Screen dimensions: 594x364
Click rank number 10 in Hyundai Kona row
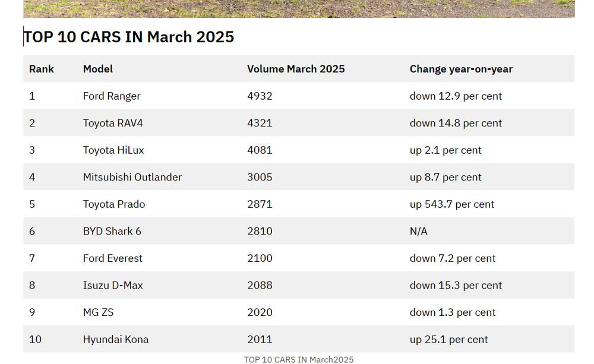point(35,340)
